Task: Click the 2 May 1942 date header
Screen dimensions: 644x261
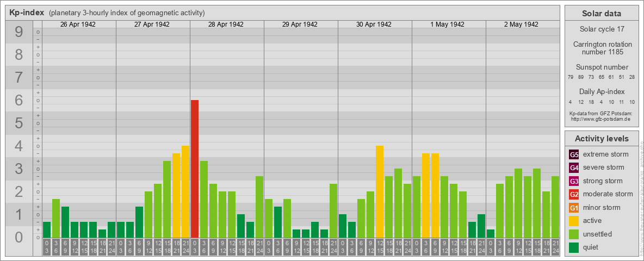Action: click(x=521, y=24)
